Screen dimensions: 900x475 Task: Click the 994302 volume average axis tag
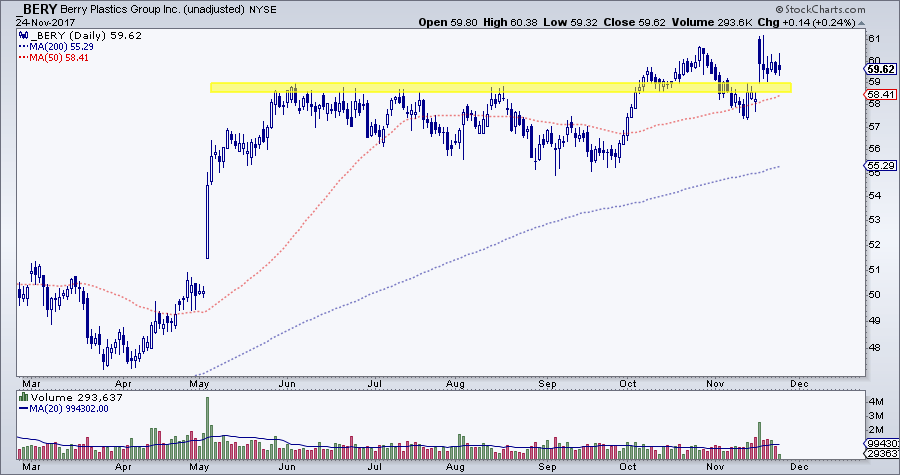click(x=879, y=442)
